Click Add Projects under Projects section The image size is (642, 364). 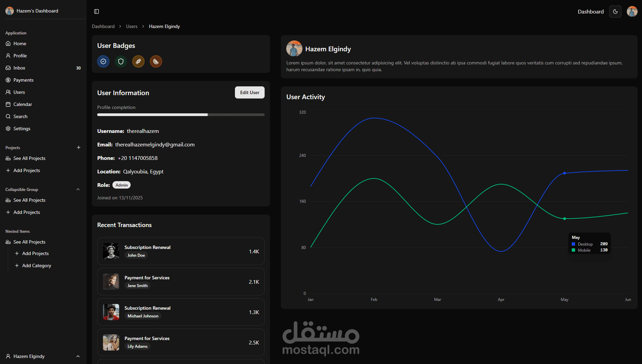tap(43, 170)
